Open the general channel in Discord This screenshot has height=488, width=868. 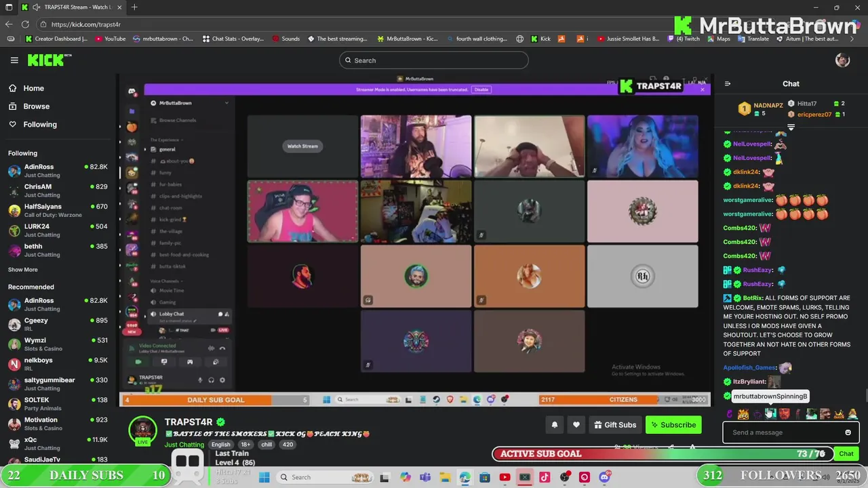click(167, 149)
